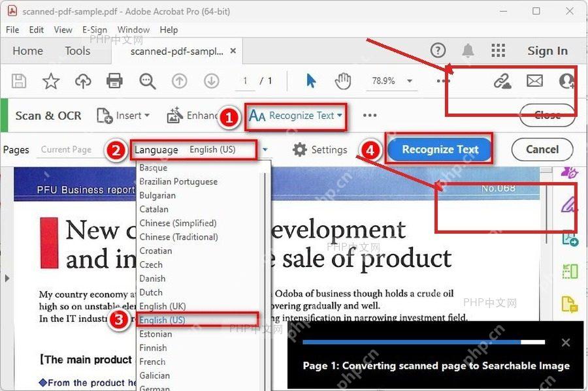Click the page number input field
The height and width of the screenshot is (391, 588).
pos(245,82)
